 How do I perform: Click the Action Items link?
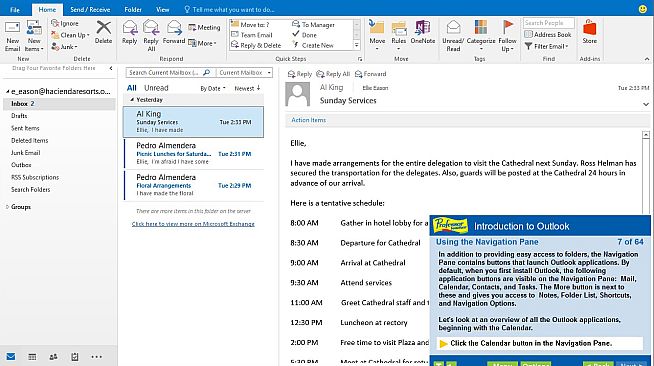click(x=309, y=120)
